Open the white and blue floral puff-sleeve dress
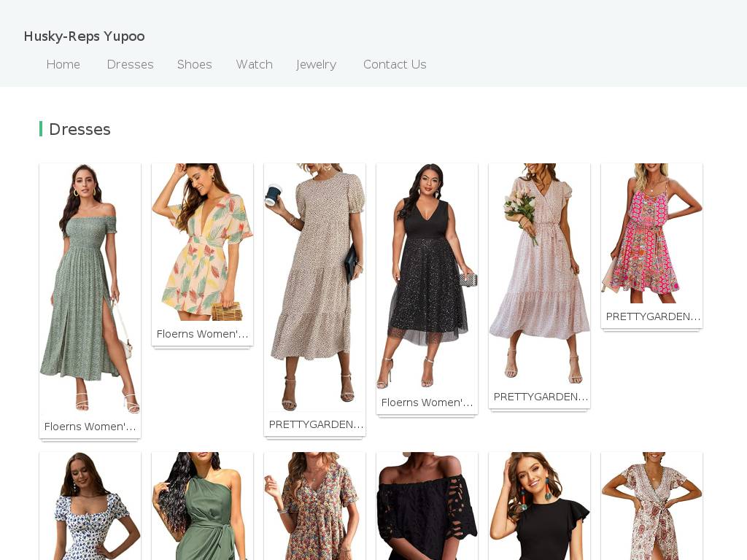The image size is (747, 560). tap(90, 506)
